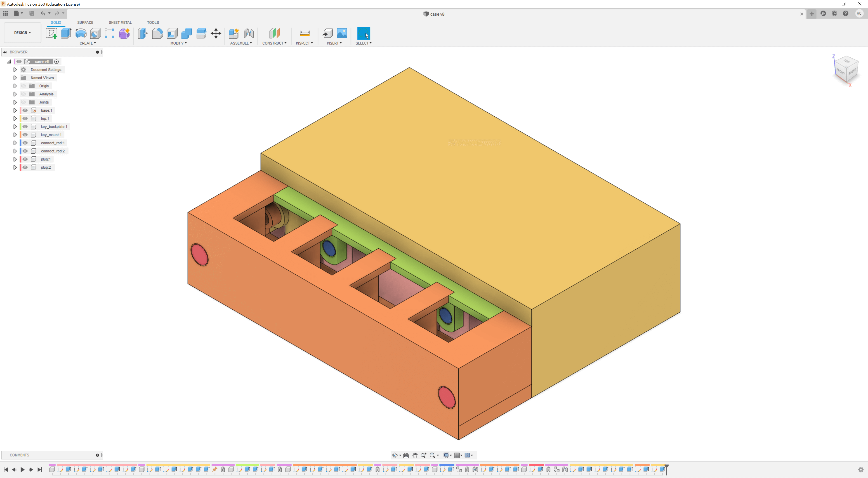Expand the base.1 component tree
The width and height of the screenshot is (868, 478).
pyautogui.click(x=14, y=110)
